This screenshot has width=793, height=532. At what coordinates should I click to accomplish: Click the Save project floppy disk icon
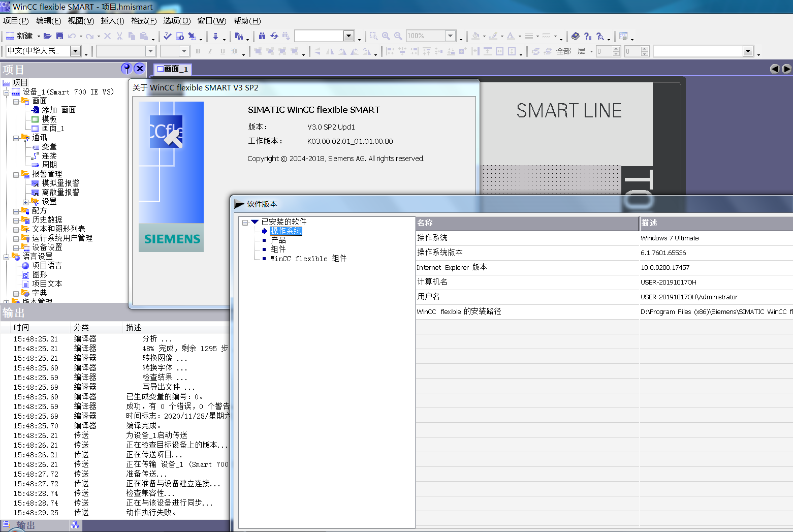pyautogui.click(x=59, y=36)
